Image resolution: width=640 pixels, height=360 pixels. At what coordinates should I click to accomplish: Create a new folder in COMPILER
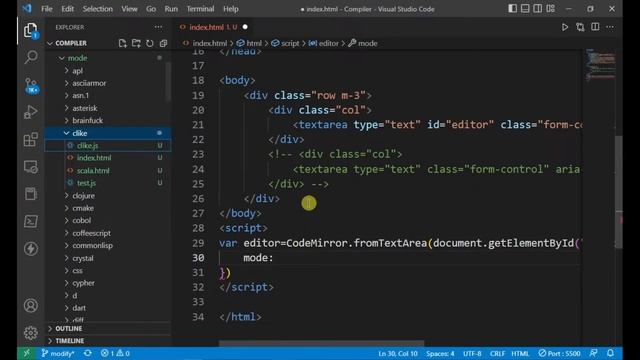(x=136, y=43)
